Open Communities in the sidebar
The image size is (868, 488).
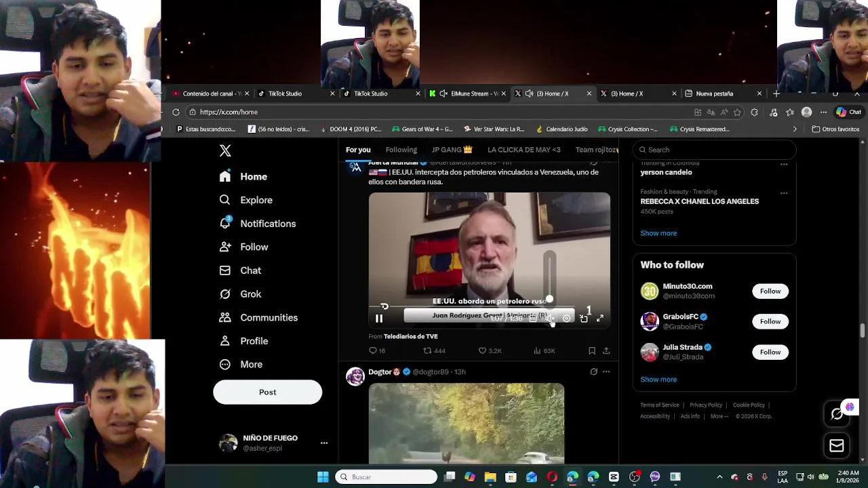tap(258, 317)
